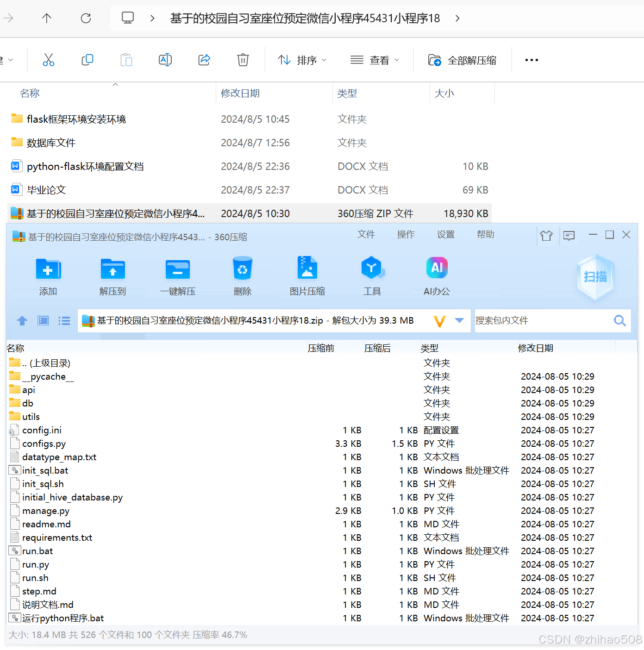
Task: Open the 设置 (Settings) menu
Action: click(x=445, y=235)
